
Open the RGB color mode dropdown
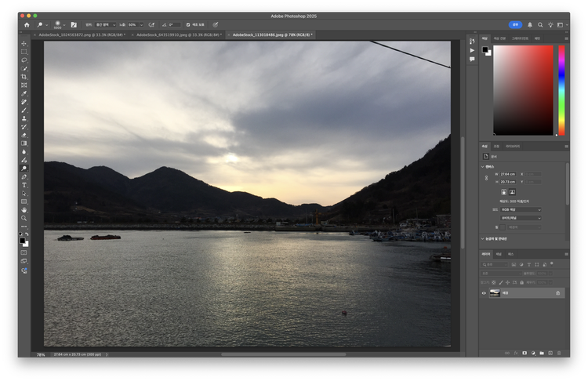(521, 209)
